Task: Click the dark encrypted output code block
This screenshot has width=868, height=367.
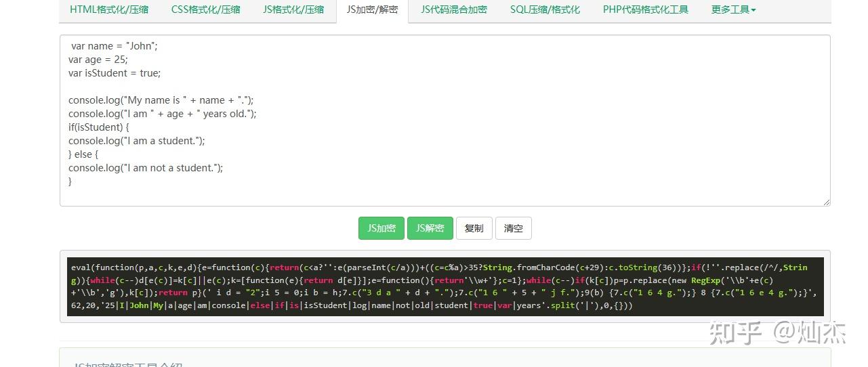Action: pos(445,286)
